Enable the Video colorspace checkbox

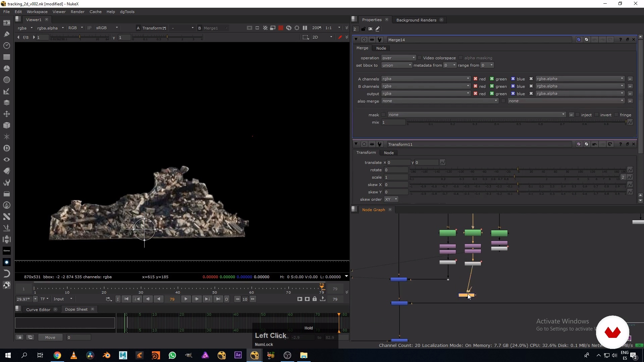420,58
